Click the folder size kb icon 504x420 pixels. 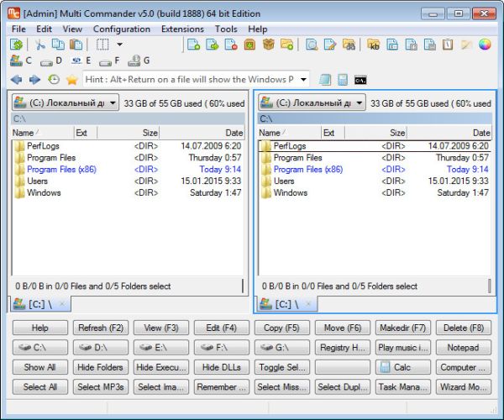click(x=374, y=45)
